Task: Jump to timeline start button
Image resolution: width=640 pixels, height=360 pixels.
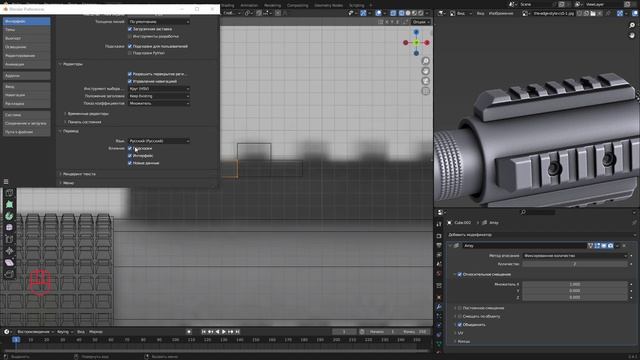Action: [x=204, y=332]
